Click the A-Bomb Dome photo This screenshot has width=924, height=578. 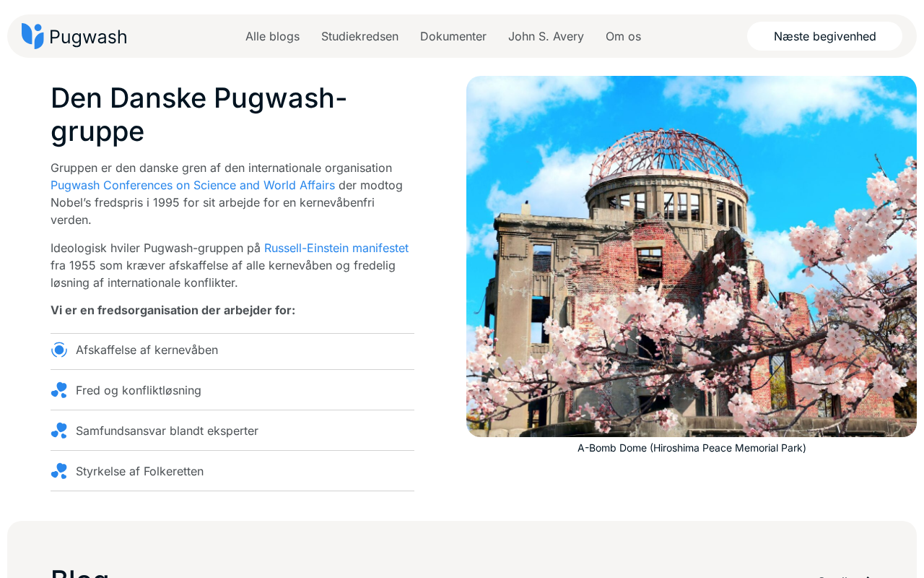[692, 256]
